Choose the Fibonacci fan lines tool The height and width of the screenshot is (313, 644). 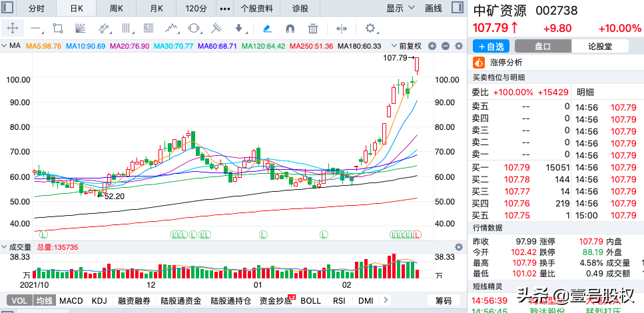click(80, 28)
